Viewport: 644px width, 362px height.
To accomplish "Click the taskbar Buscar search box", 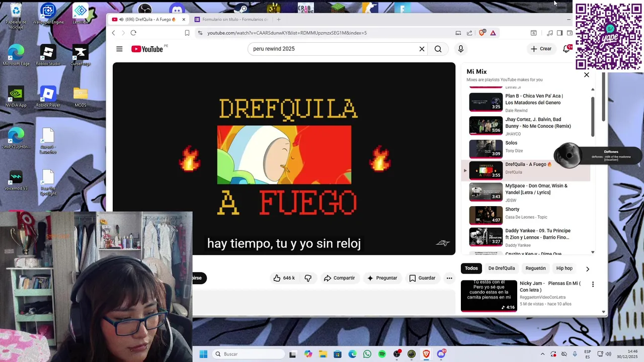I will (248, 354).
